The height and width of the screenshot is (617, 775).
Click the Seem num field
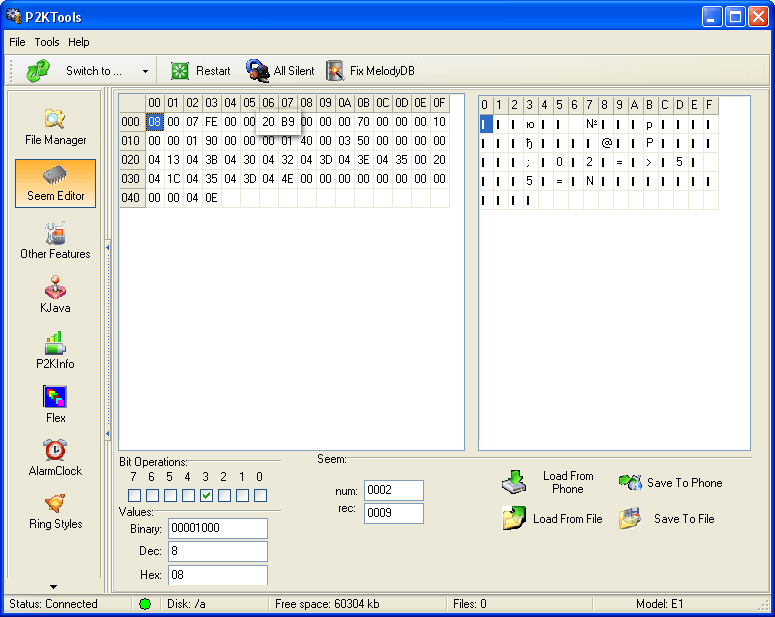(x=394, y=490)
